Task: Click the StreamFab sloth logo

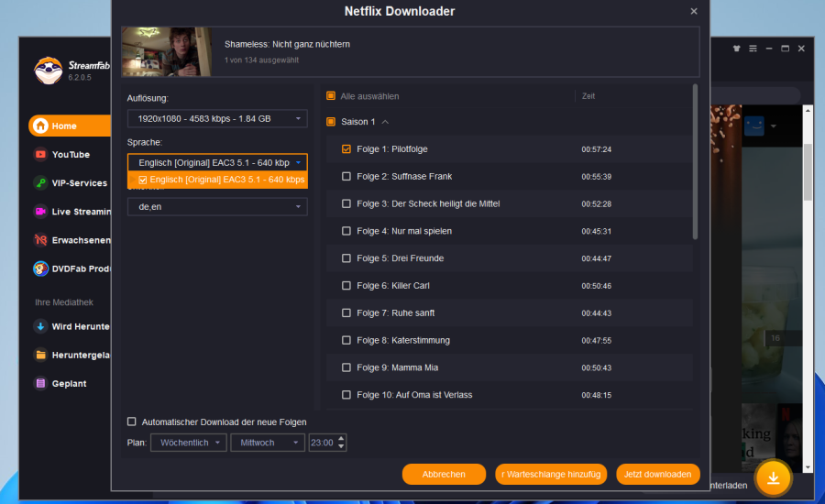Action: (48, 71)
